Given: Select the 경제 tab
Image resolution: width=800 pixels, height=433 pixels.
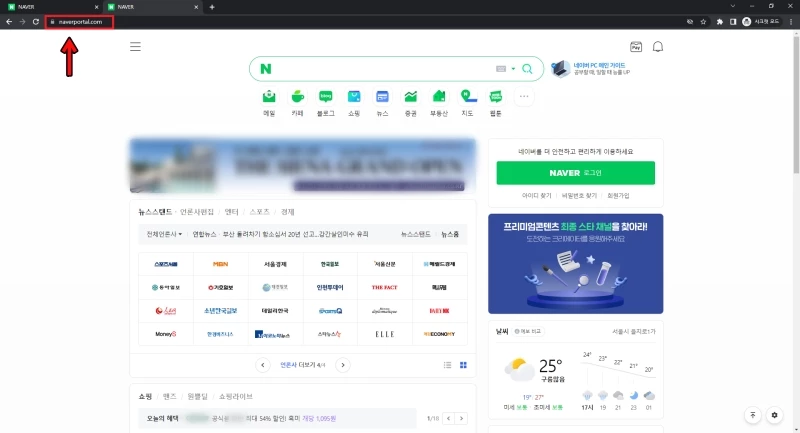Looking at the screenshot, I should coord(288,212).
